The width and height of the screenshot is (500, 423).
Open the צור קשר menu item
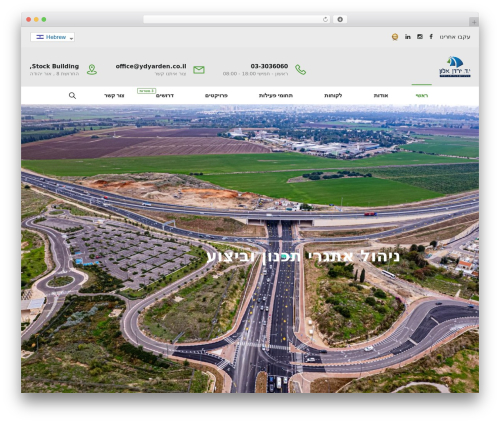click(114, 95)
